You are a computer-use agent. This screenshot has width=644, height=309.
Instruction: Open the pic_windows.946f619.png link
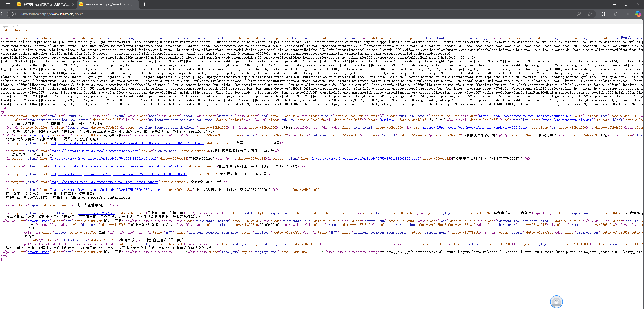pyautogui.click(x=475, y=128)
